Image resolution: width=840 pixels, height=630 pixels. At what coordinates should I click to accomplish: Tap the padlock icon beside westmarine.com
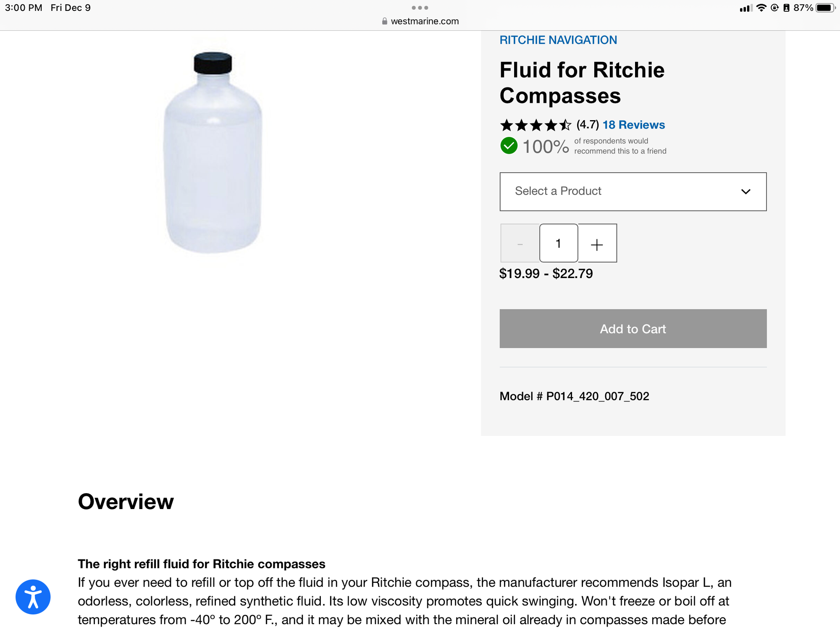tap(384, 21)
